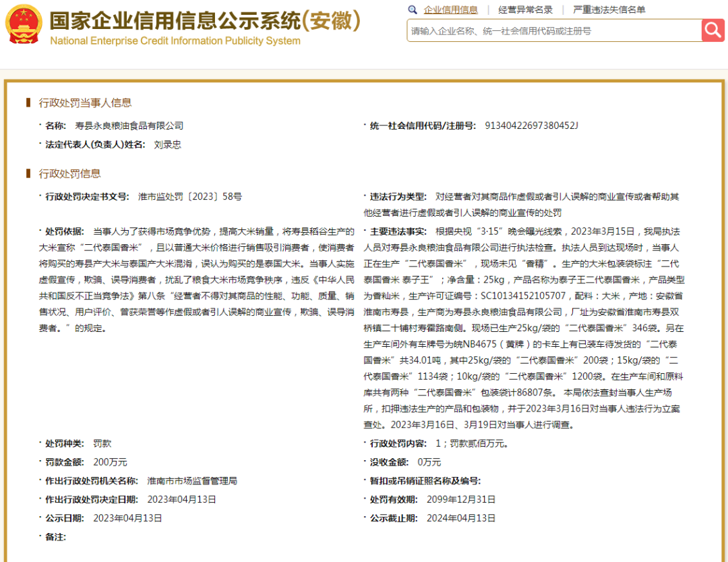Click the section heading 行政处罚信息
The width and height of the screenshot is (728, 562).
click(x=69, y=174)
